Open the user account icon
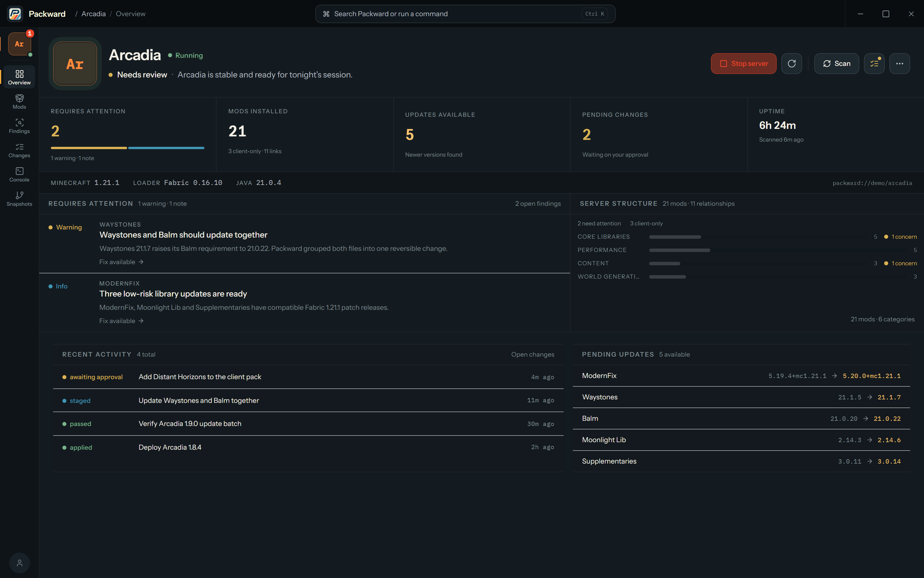 pos(19,563)
